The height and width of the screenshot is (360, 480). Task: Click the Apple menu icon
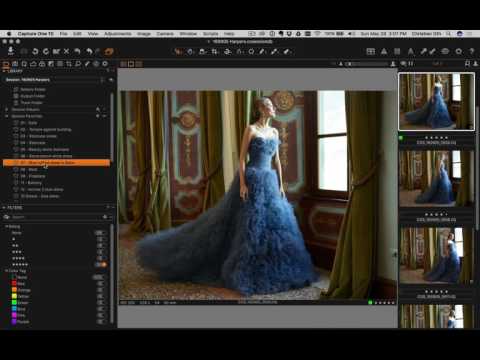[9, 34]
